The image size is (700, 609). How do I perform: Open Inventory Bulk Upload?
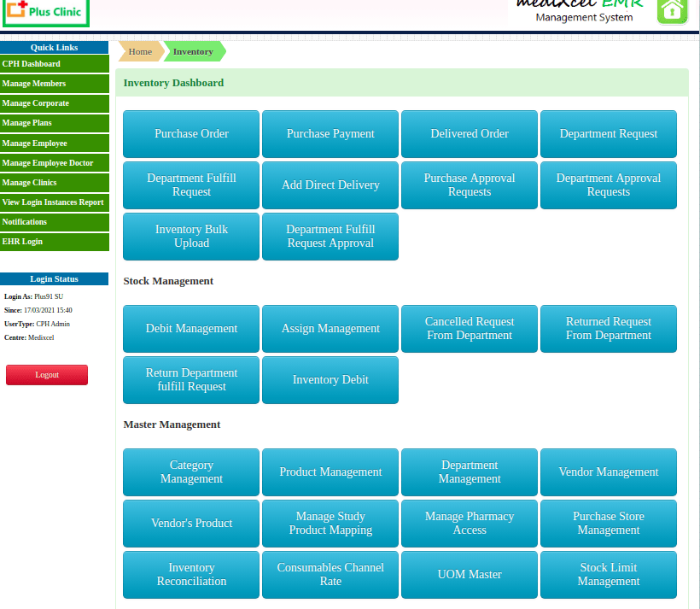pyautogui.click(x=191, y=237)
